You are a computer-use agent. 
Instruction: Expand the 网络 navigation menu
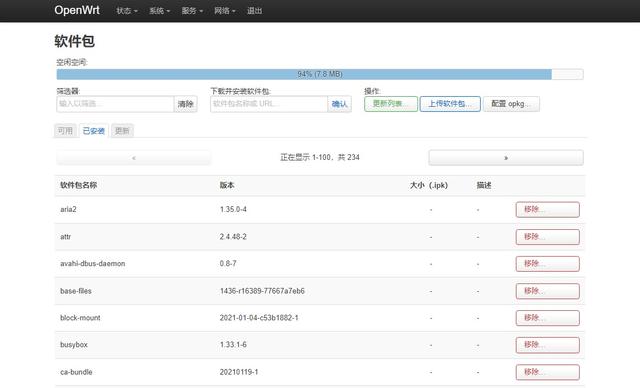point(224,11)
